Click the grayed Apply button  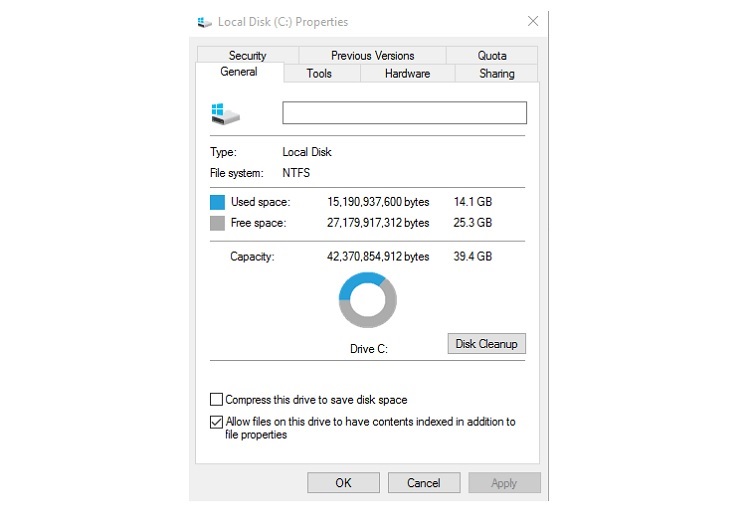[x=504, y=483]
